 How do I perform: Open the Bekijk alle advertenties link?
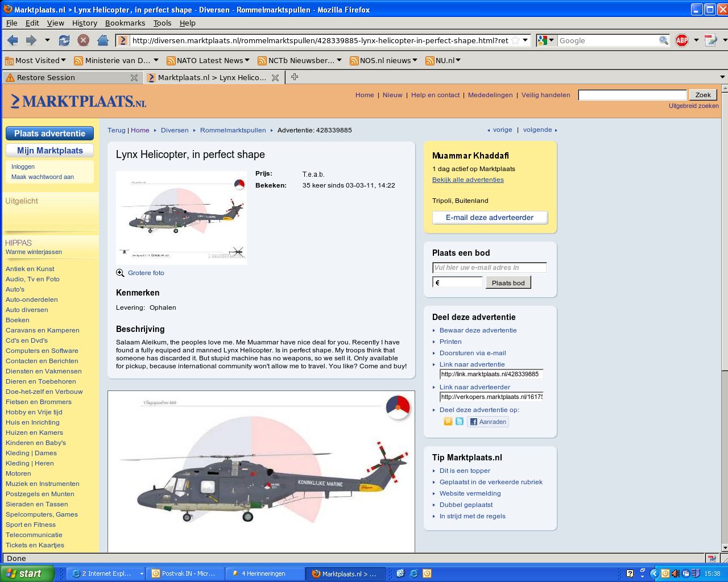[x=468, y=180]
